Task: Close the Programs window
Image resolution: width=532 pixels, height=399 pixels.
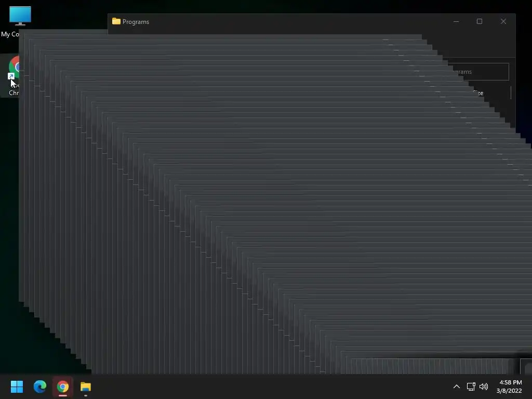Action: coord(503,21)
